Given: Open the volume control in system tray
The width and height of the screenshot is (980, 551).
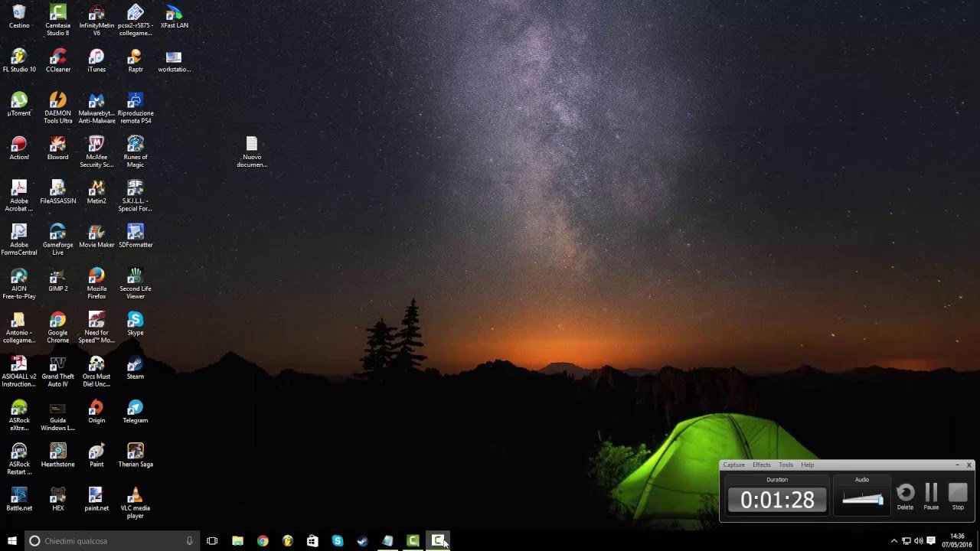Looking at the screenshot, I should 918,541.
